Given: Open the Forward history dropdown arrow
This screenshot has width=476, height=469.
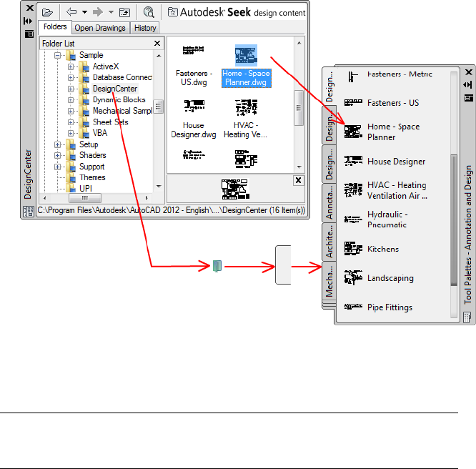Looking at the screenshot, I should (x=111, y=12).
